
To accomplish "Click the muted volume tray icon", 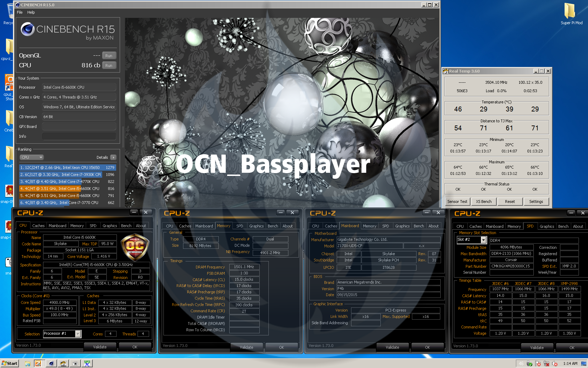I will tap(555, 364).
